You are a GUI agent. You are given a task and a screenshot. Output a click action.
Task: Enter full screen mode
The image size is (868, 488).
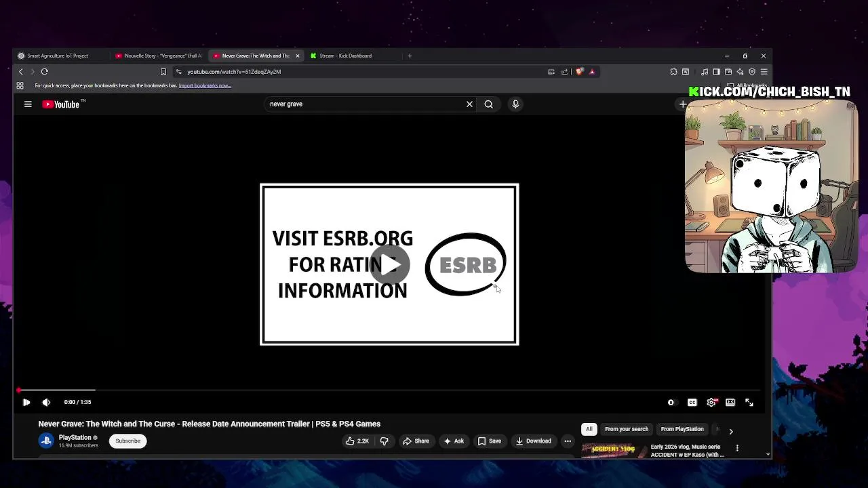(x=749, y=403)
